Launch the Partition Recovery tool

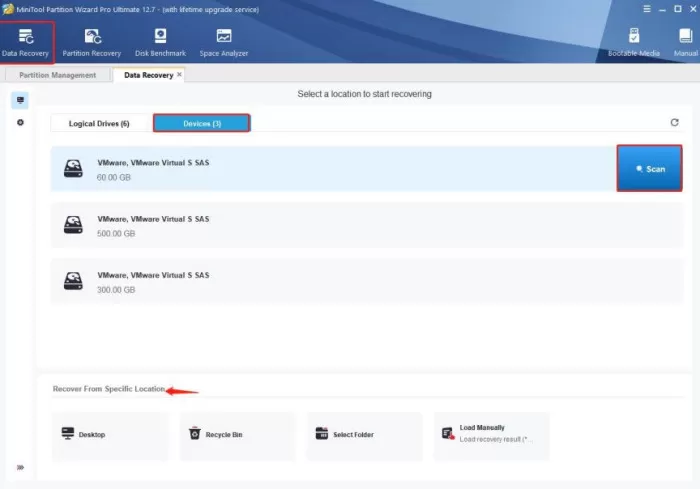coord(92,42)
